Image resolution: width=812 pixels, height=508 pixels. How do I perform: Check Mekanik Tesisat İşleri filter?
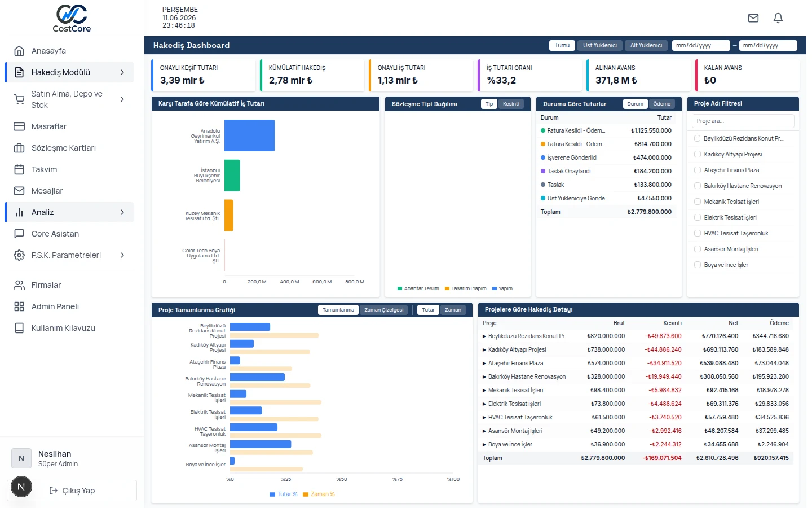coord(697,202)
